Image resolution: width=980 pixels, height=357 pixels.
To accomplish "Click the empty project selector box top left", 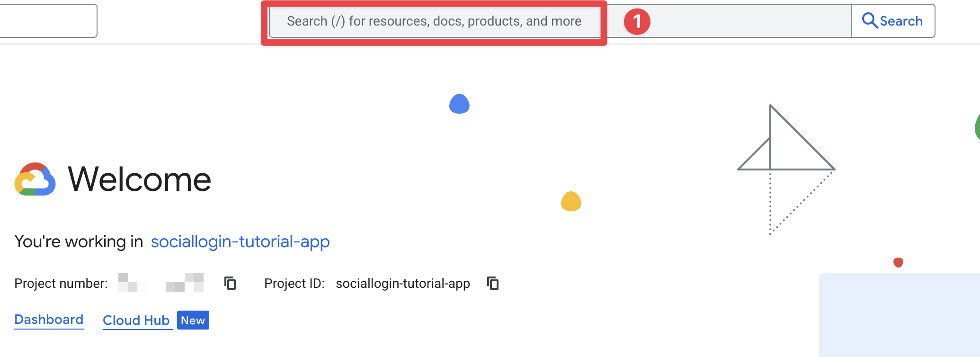I will pos(47,20).
